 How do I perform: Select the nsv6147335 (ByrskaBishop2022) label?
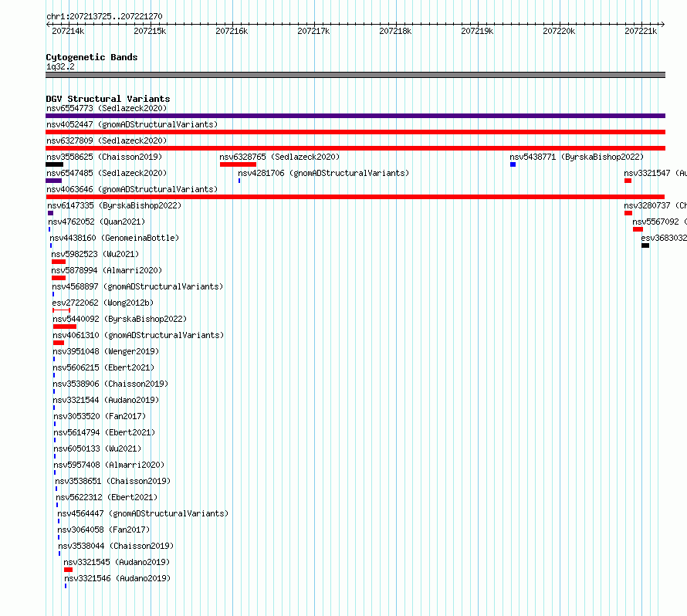114,205
